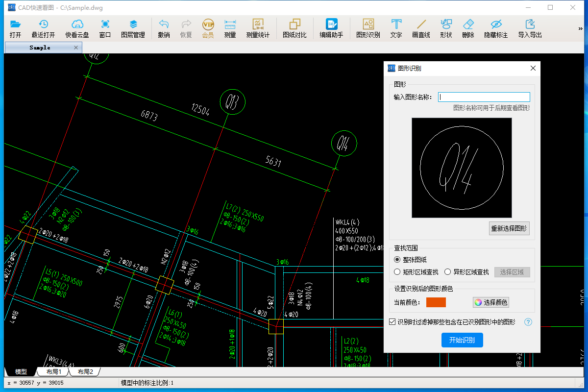Viewport: 588px width, 392px height.
Task: Open the 选择颜色 color picker
Action: (490, 302)
